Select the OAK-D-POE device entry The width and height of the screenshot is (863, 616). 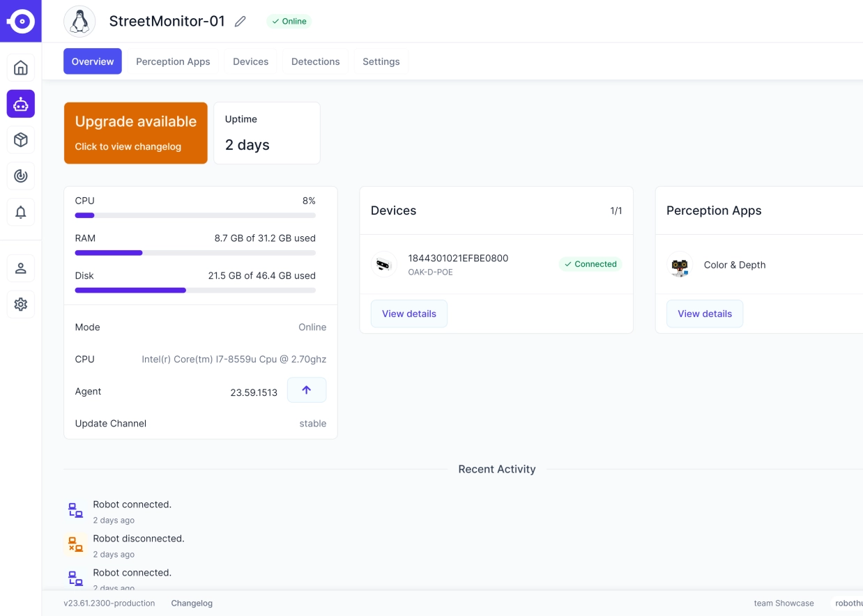click(x=457, y=264)
